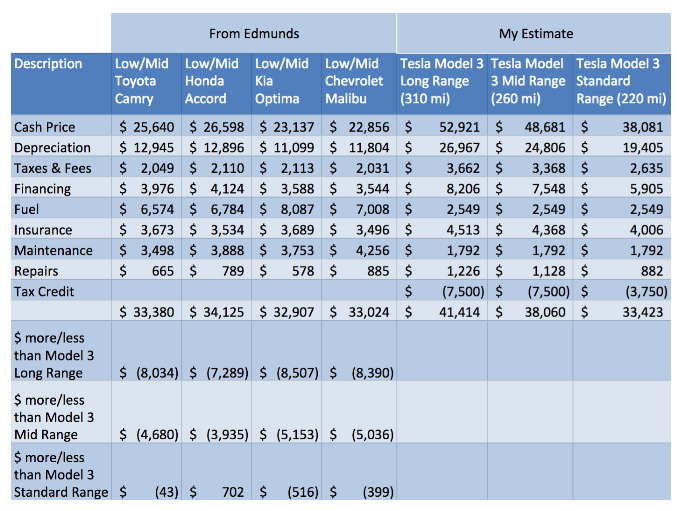Screen dimensions: 677x511
Task: Click Tesla Model 3 Standard Range header
Action: coord(621,81)
